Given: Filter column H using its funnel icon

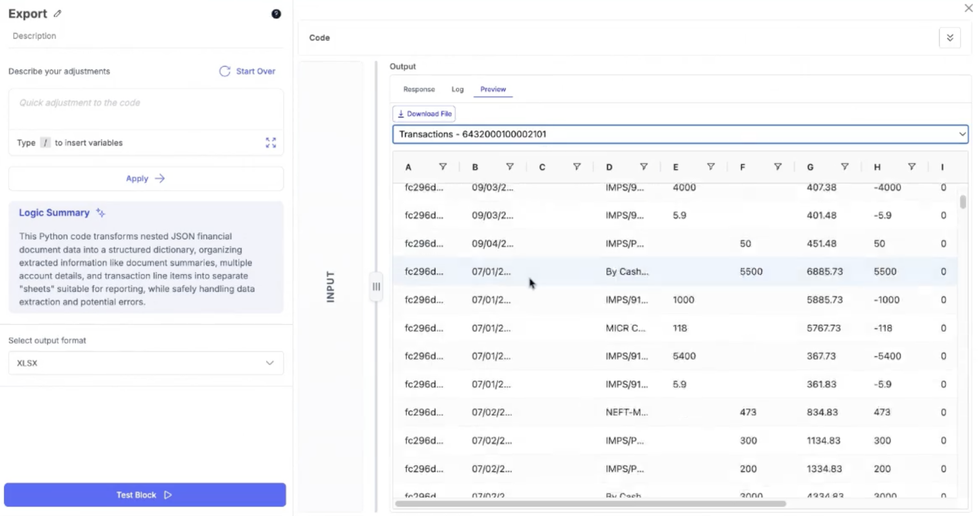Looking at the screenshot, I should tap(912, 167).
